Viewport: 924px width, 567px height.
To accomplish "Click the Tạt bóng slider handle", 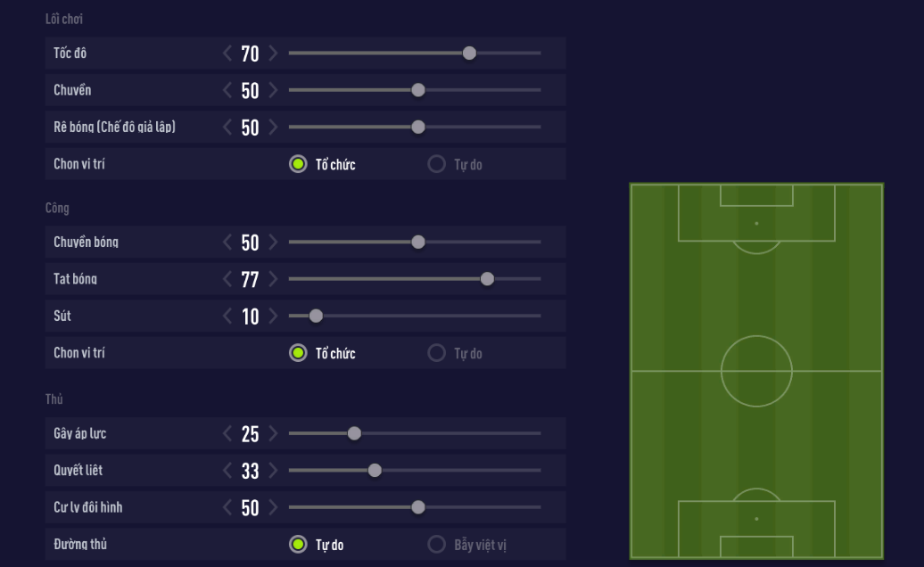I will [487, 279].
